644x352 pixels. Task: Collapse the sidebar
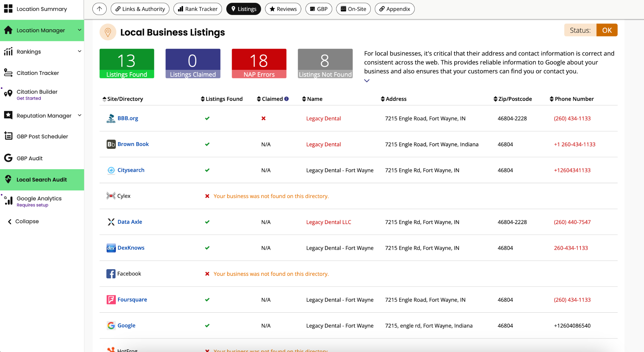23,221
